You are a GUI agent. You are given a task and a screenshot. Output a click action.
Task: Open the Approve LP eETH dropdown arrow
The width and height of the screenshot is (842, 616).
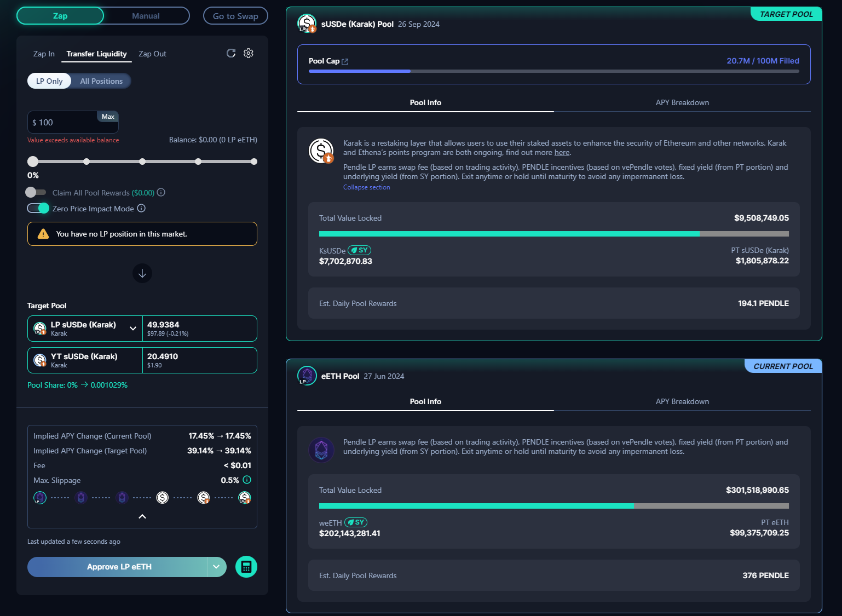pos(217,567)
